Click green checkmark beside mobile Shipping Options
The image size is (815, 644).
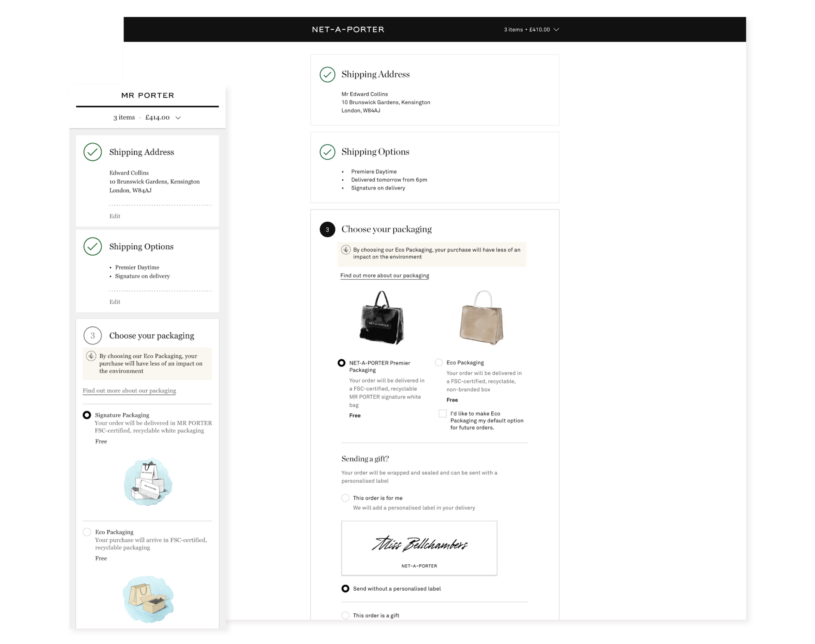pyautogui.click(x=92, y=246)
